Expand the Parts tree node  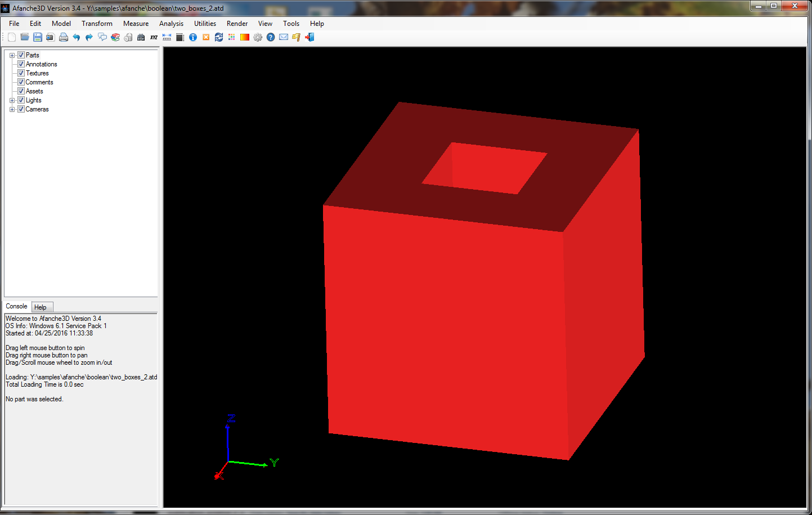12,55
